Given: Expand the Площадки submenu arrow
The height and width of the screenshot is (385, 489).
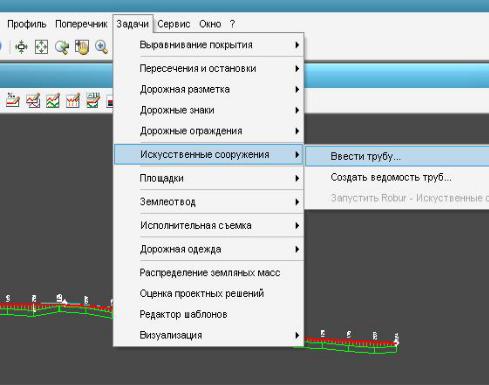Looking at the screenshot, I should tap(297, 178).
